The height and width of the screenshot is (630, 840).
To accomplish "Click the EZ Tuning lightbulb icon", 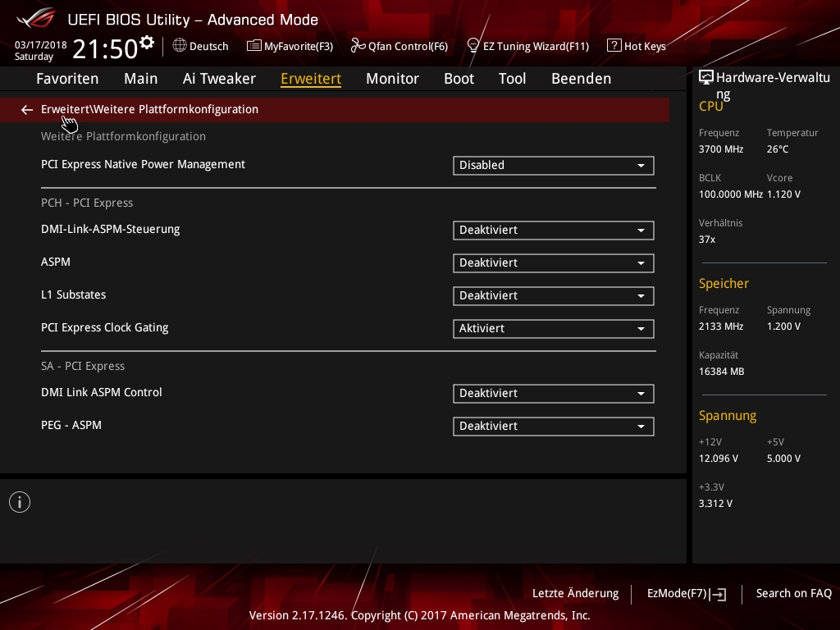I will point(473,46).
